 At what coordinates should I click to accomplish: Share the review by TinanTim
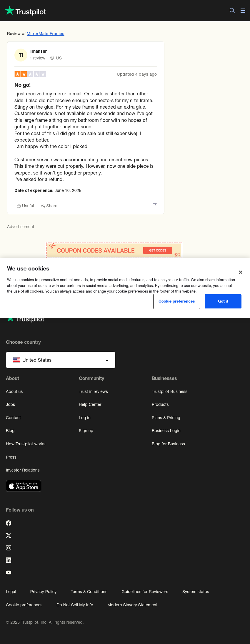tap(49, 206)
